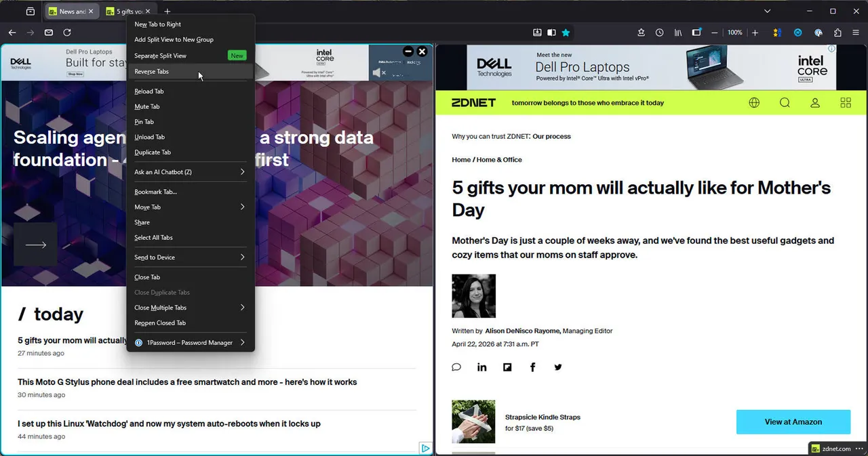This screenshot has height=456, width=868.
Task: Minimize the floating video ad
Action: click(x=408, y=51)
